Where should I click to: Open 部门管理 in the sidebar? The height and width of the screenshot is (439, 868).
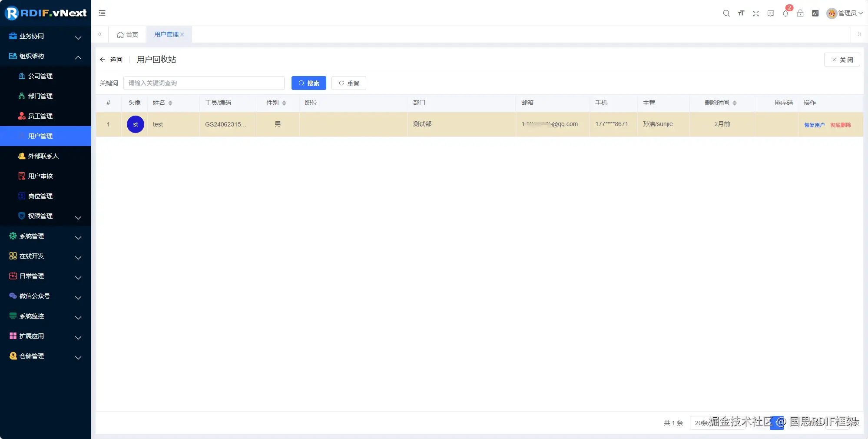[46, 96]
